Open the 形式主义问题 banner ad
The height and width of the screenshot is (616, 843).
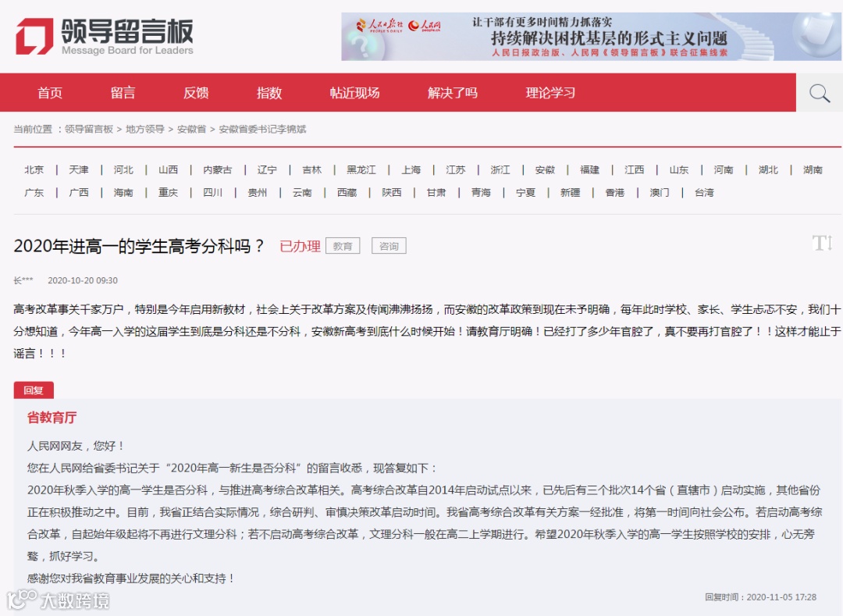click(591, 37)
